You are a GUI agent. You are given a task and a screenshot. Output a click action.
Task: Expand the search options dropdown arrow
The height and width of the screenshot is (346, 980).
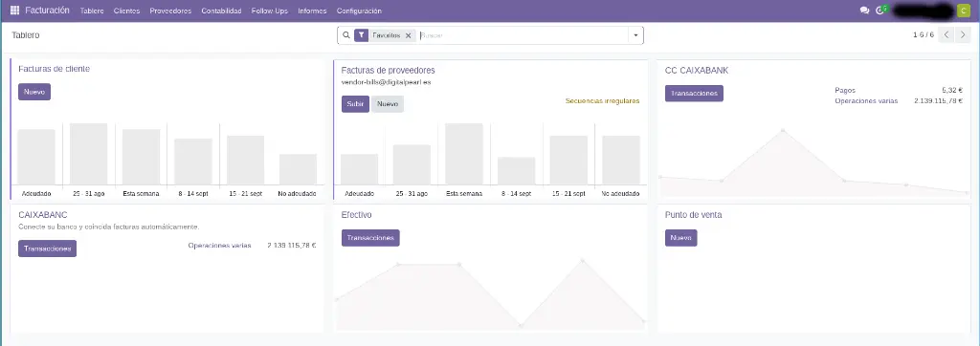point(635,35)
